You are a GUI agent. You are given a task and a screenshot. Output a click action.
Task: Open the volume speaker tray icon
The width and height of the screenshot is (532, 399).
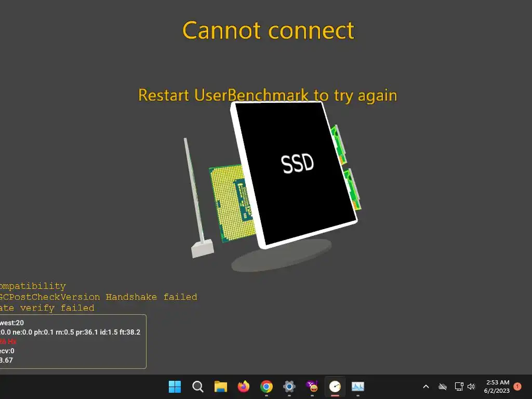(471, 387)
